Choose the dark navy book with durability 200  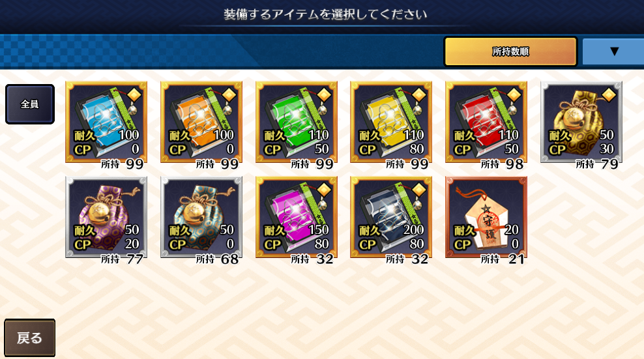[x=391, y=217]
